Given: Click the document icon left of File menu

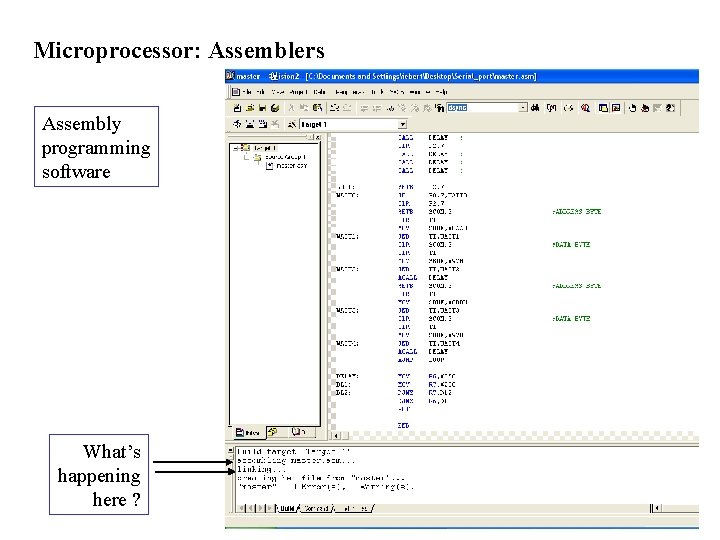Looking at the screenshot, I should point(236,92).
